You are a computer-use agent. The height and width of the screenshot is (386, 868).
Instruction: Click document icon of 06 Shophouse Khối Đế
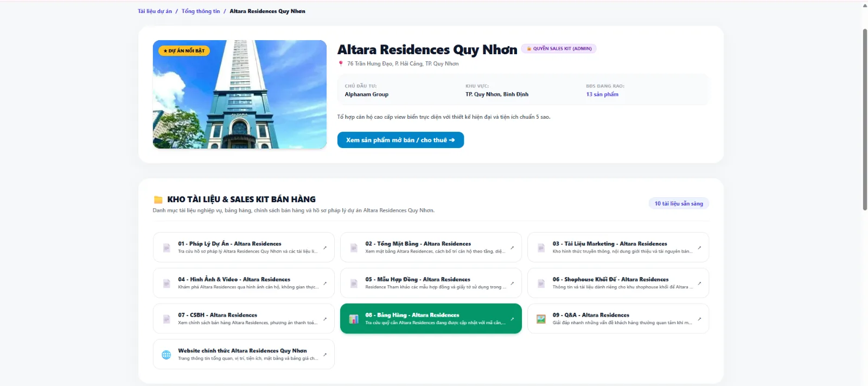pyautogui.click(x=541, y=284)
